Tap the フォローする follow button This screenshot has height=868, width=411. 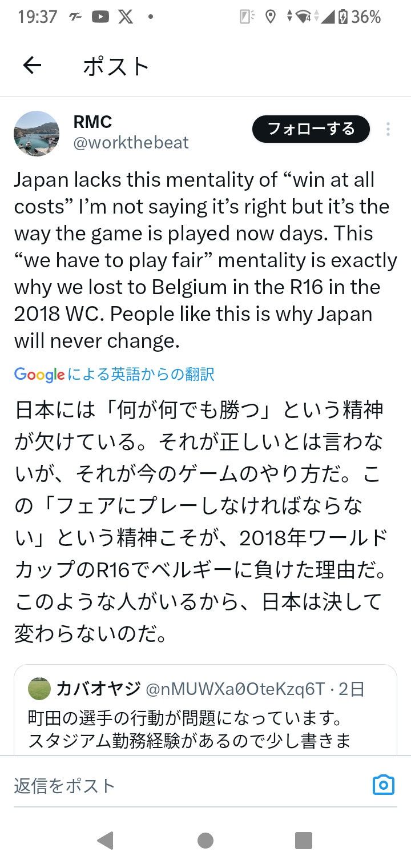(311, 130)
